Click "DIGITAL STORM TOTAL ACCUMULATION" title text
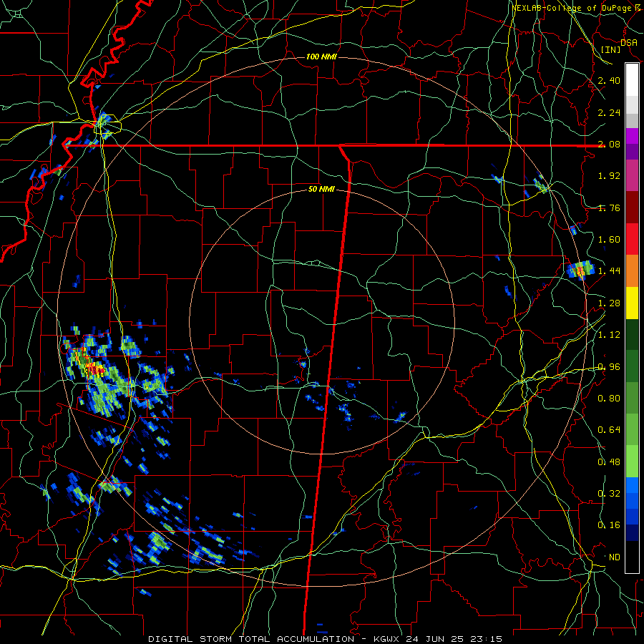The image size is (644, 644). 251,639
